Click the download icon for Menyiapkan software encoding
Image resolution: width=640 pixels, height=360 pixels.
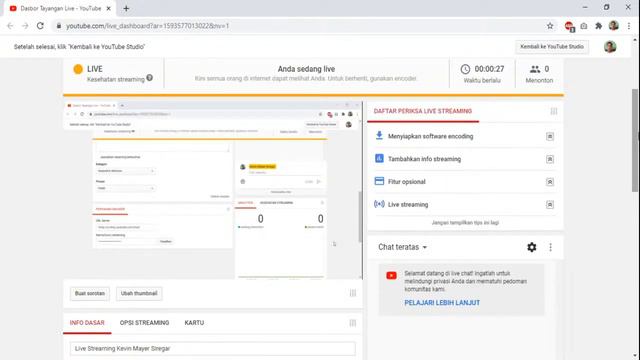pyautogui.click(x=379, y=136)
